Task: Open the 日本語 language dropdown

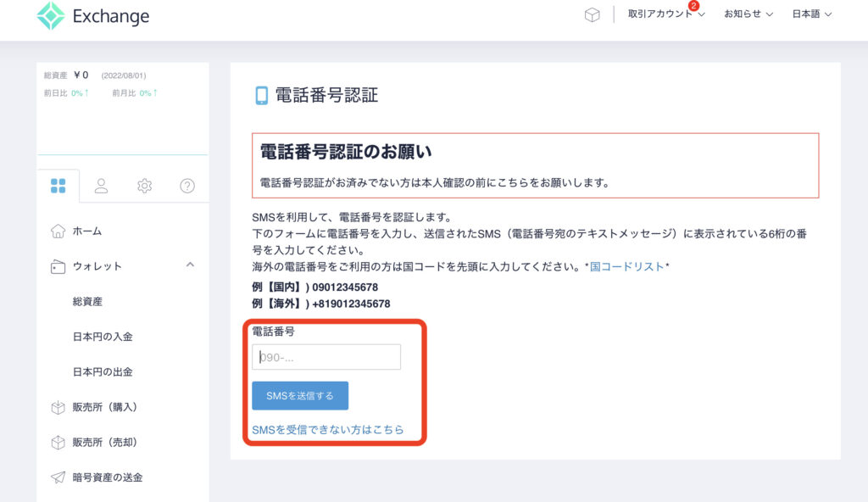Action: 811,14
